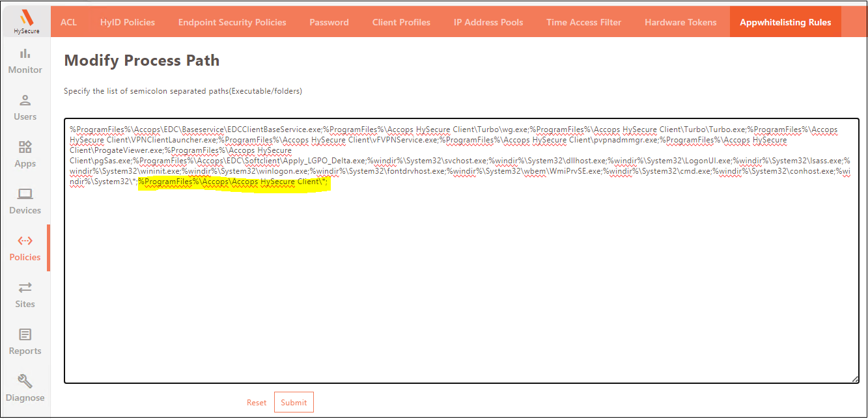Click the HySecure logo
Image resolution: width=868 pixels, height=419 pixels.
(x=26, y=22)
